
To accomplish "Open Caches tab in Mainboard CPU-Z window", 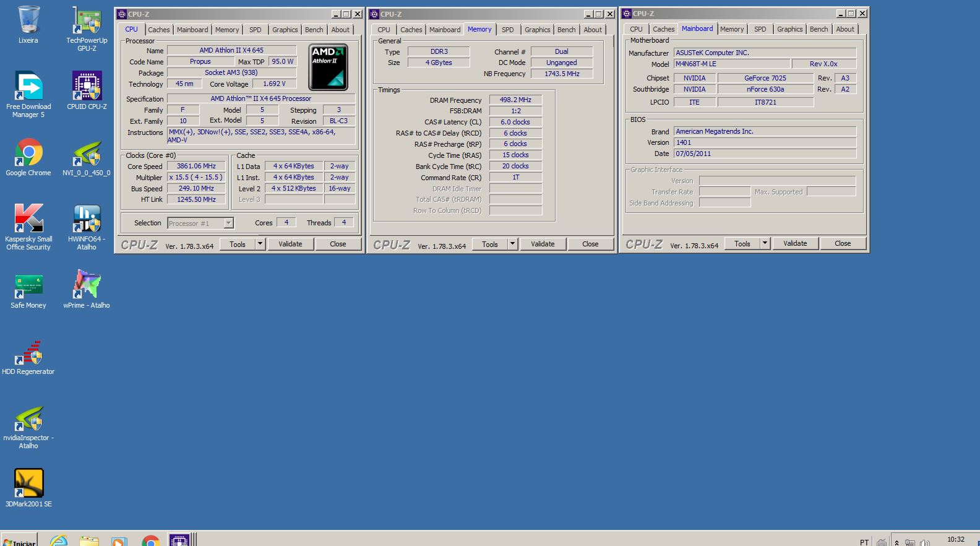I will (664, 29).
